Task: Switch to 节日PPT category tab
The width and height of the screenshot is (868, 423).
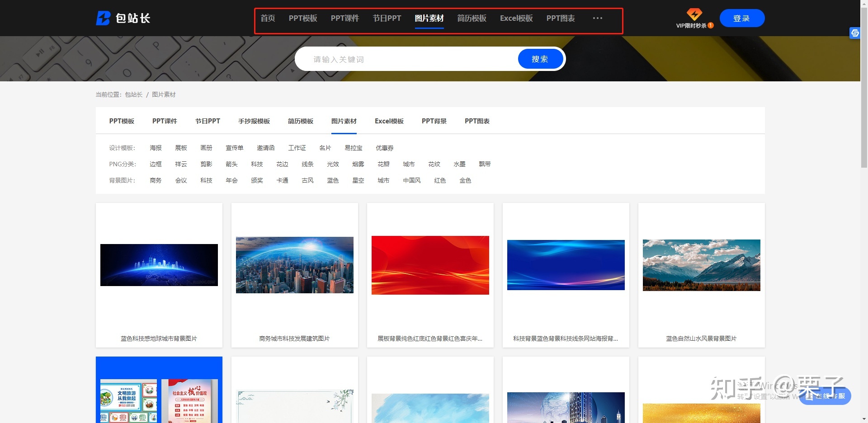Action: (208, 121)
